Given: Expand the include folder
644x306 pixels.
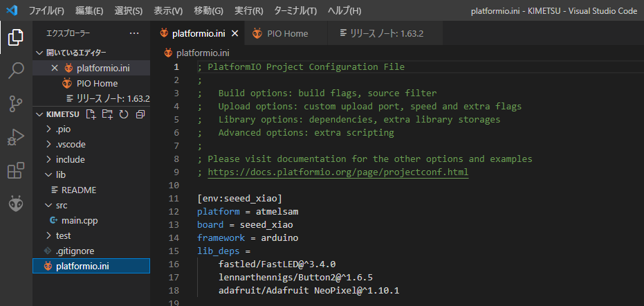Looking at the screenshot, I should point(70,159).
